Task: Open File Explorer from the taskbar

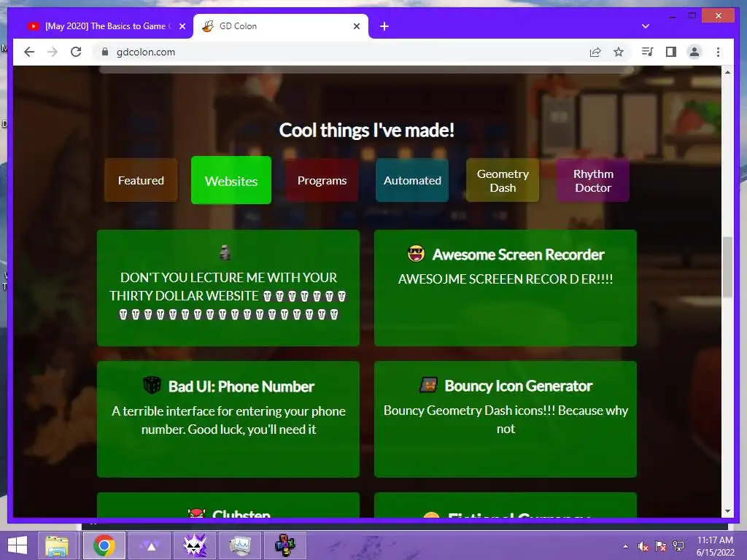Action: [x=57, y=545]
